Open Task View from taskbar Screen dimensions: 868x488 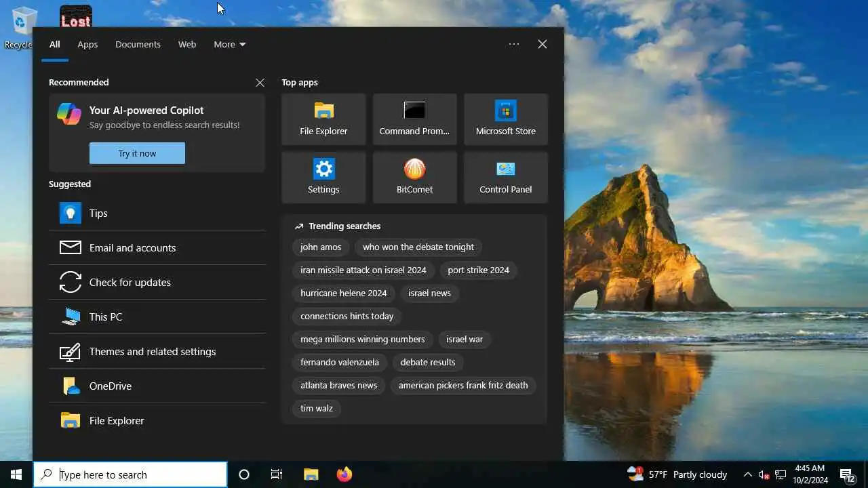pyautogui.click(x=277, y=474)
